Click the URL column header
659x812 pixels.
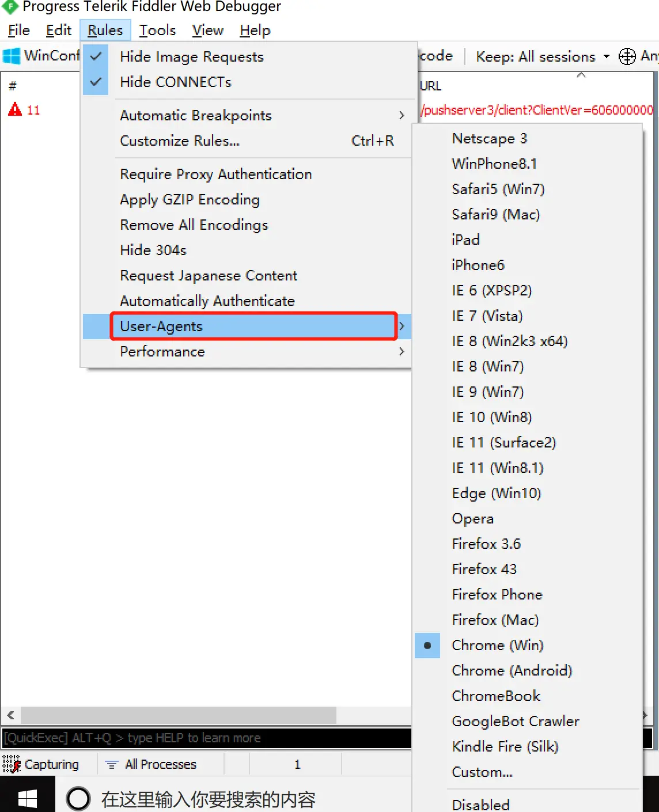click(430, 86)
